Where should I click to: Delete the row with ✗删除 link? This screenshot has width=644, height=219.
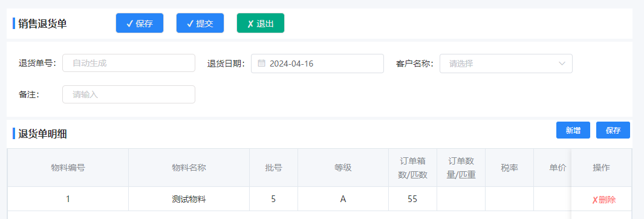tap(603, 200)
